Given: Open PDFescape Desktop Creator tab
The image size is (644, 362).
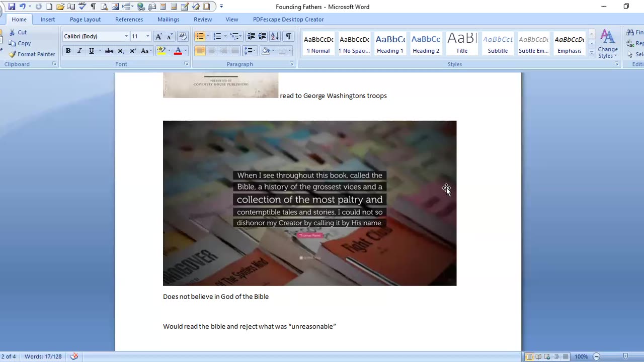Looking at the screenshot, I should [288, 19].
